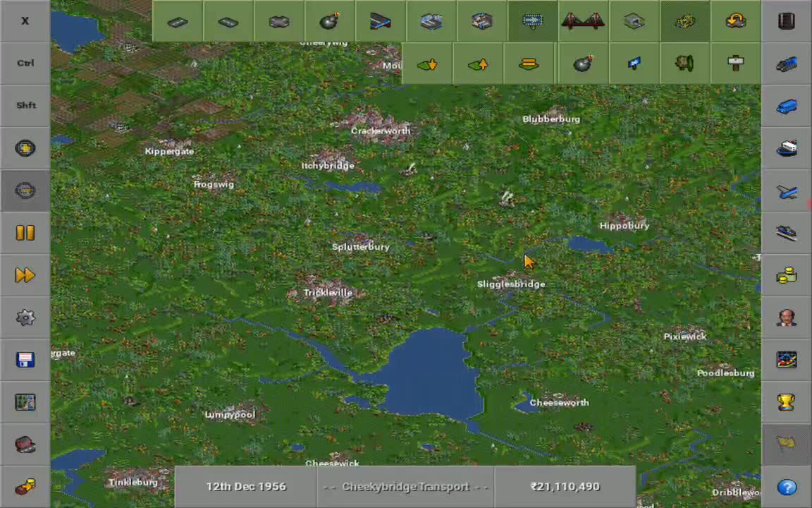This screenshot has height=508, width=812.
Task: Select the purchase land flag tool
Action: tap(634, 64)
